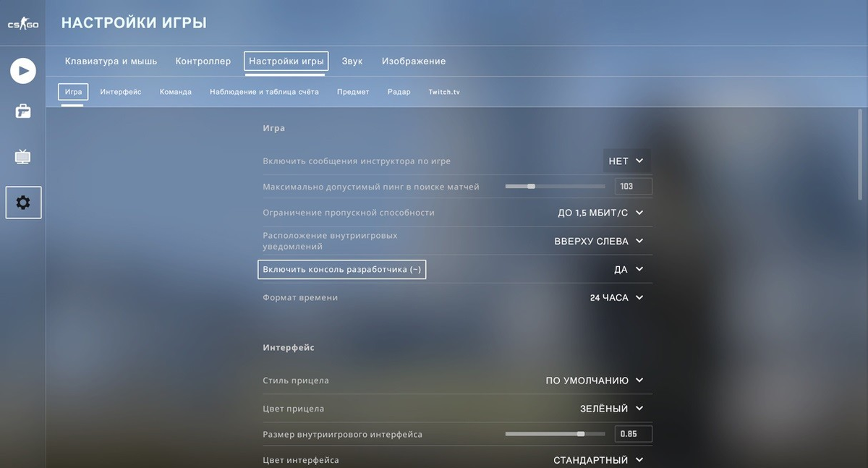Toggle the developer console setting dropdown
Image resolution: width=868 pixels, height=468 pixels.
point(625,268)
